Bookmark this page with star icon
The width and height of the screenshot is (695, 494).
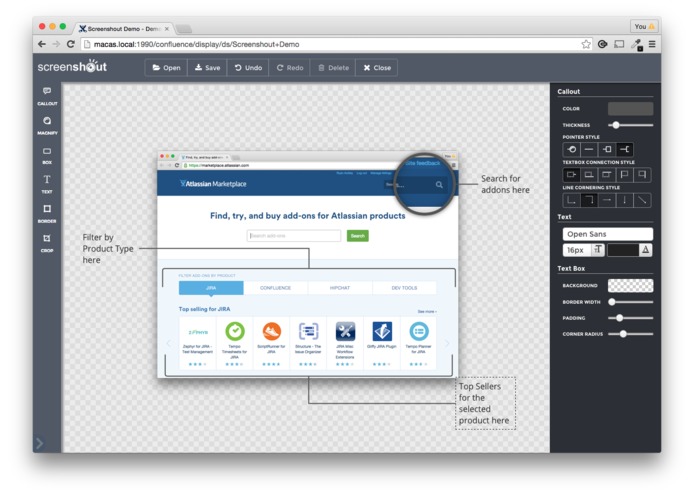tap(586, 44)
